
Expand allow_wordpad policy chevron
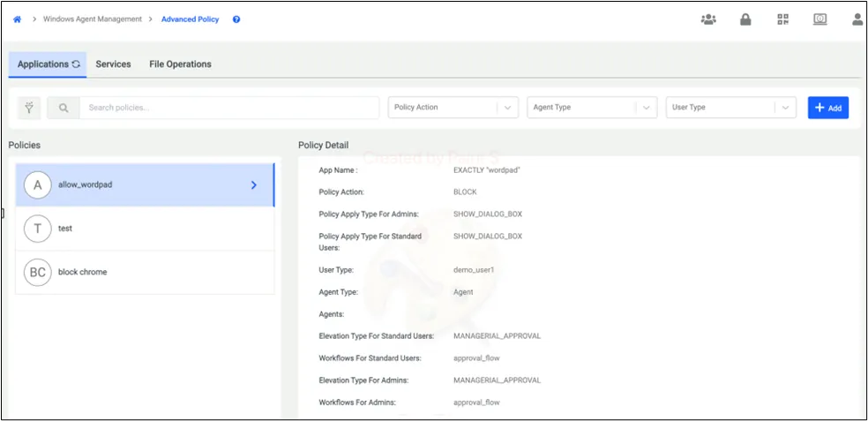pos(254,185)
